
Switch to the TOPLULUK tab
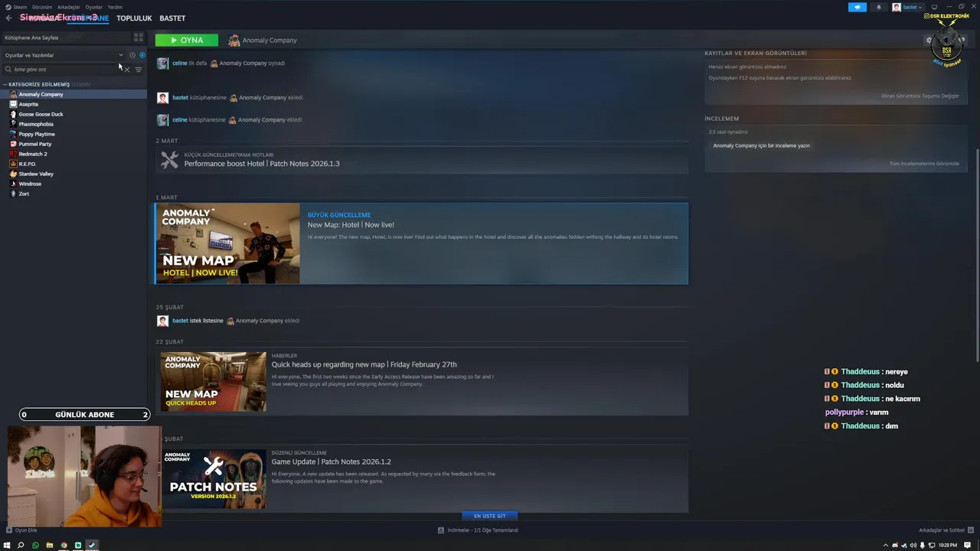click(x=134, y=18)
